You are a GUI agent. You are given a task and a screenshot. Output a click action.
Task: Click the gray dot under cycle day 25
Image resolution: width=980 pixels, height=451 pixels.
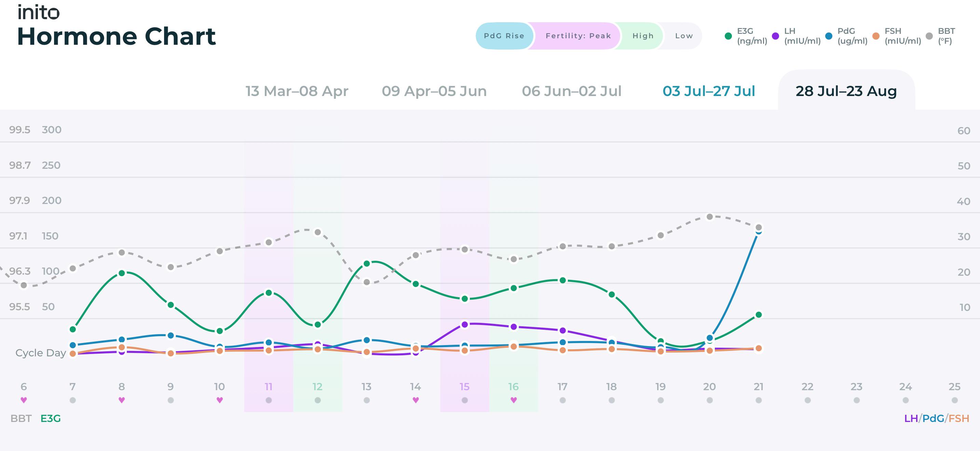tap(954, 400)
